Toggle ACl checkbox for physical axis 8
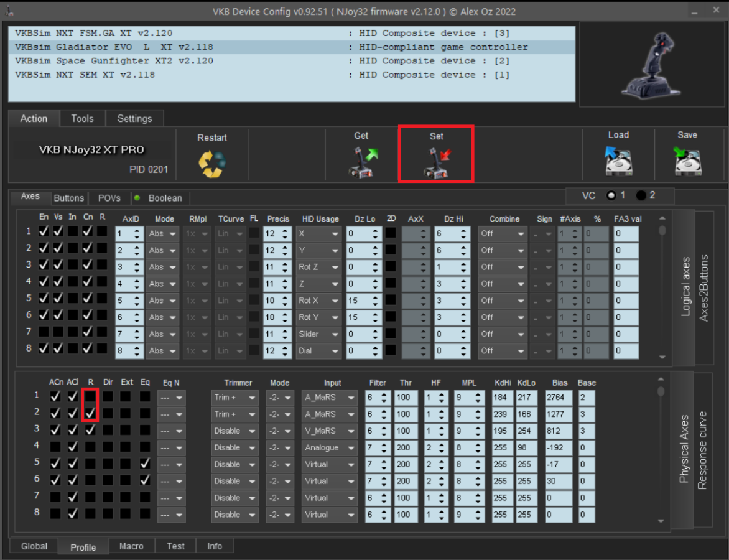 73,513
